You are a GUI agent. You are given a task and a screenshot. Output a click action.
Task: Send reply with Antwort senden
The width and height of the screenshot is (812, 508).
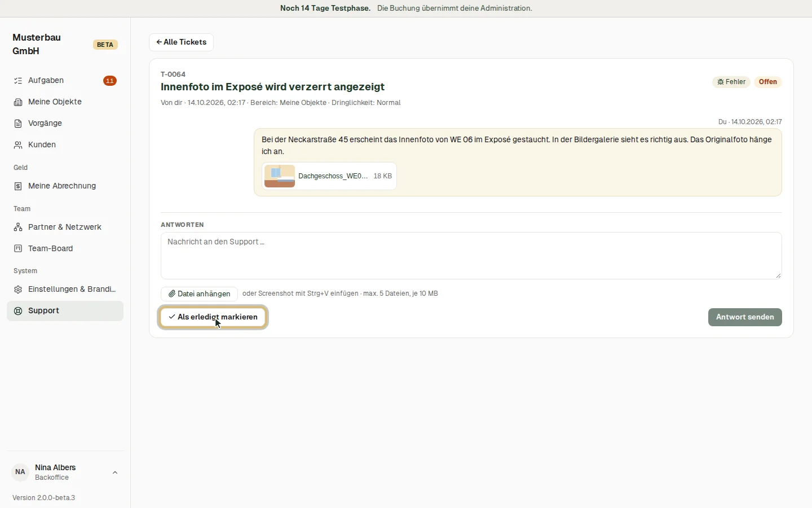[745, 317]
